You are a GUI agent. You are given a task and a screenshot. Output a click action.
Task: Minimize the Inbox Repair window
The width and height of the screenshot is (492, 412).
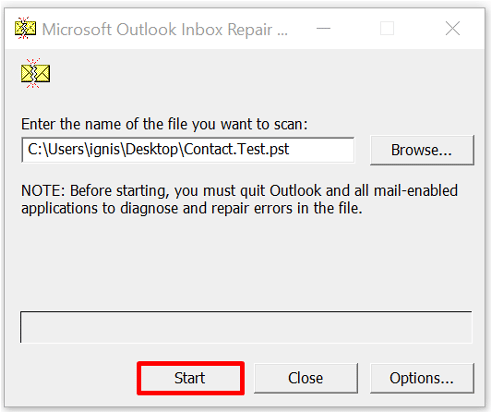[x=323, y=29]
